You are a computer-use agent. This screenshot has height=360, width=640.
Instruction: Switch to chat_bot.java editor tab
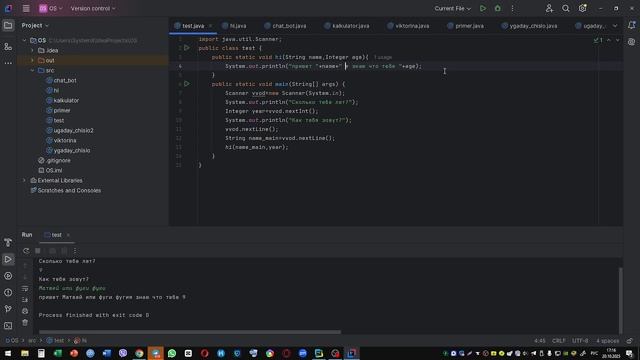pos(285,26)
